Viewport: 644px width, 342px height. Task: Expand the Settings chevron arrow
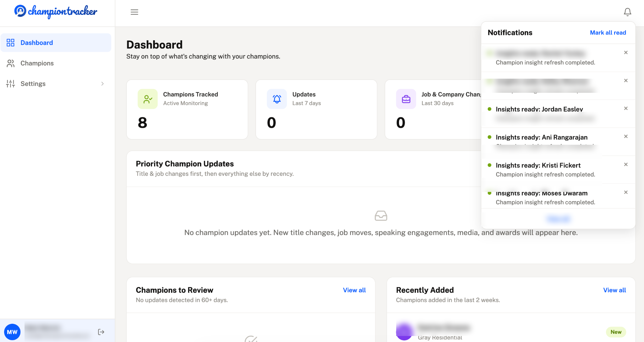click(103, 84)
